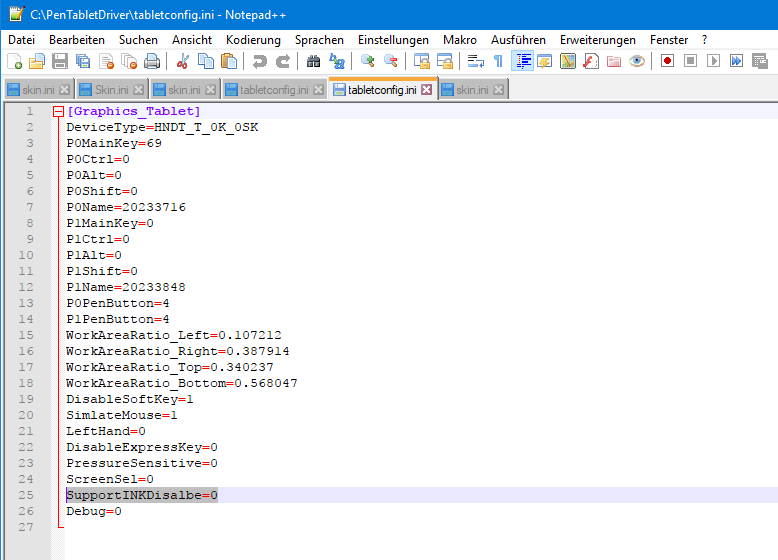778x560 pixels.
Task: Open the Einstellungen menu
Action: pos(393,40)
